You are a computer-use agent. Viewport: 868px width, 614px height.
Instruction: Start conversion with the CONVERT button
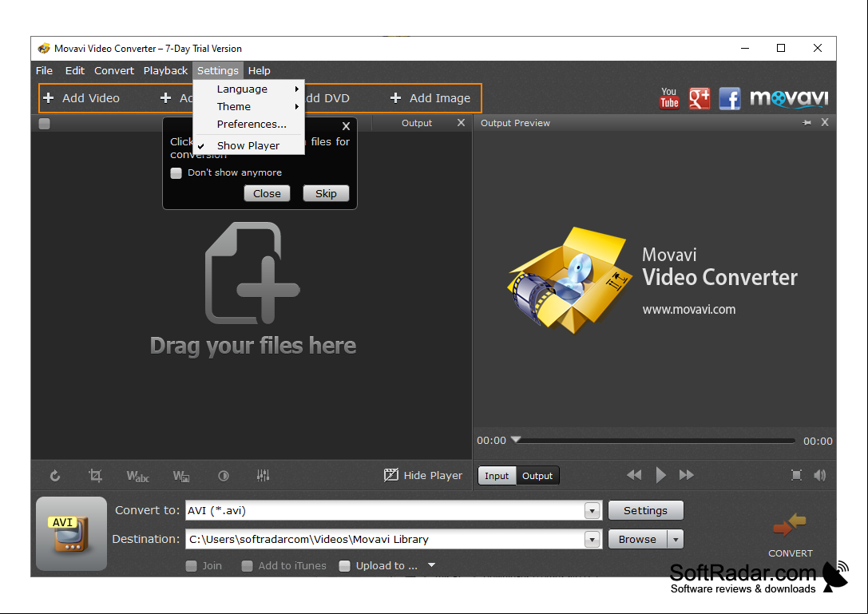[x=791, y=535]
